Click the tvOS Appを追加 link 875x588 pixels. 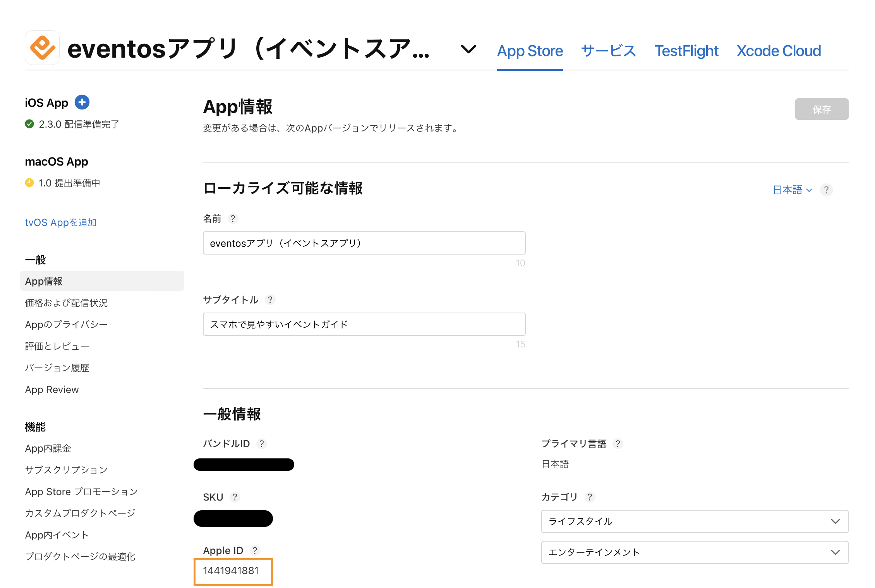(61, 222)
